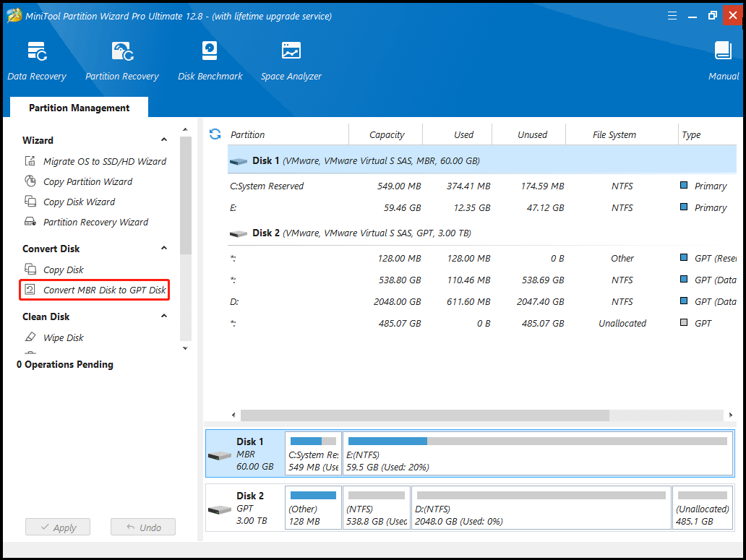Click the Wipe Disk eraser icon
746x560 pixels.
[x=30, y=337]
